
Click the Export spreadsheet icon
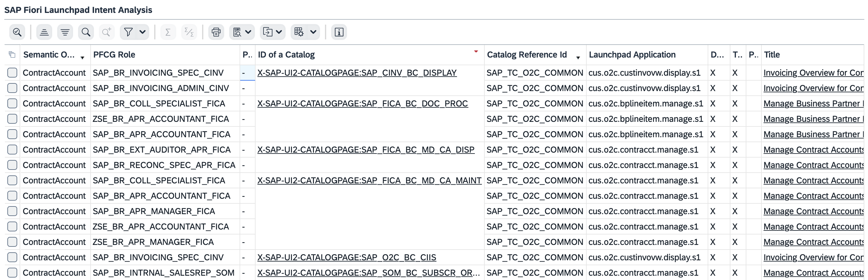point(268,32)
